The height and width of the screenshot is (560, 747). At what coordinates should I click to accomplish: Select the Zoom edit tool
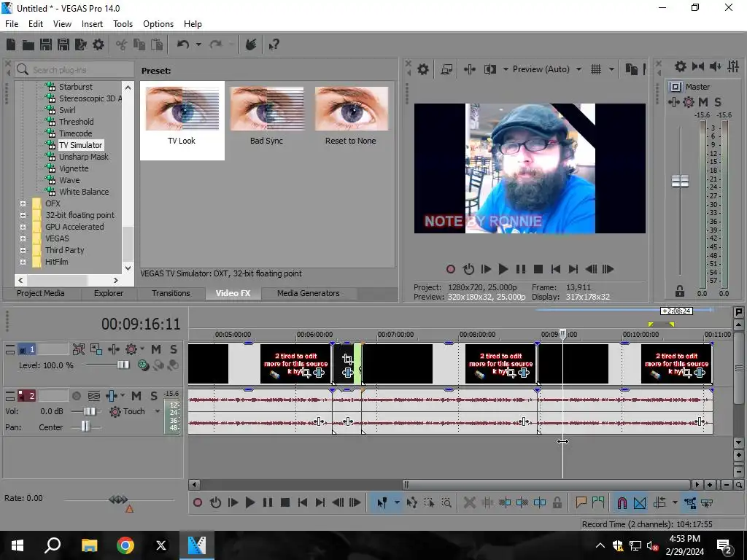point(446,502)
